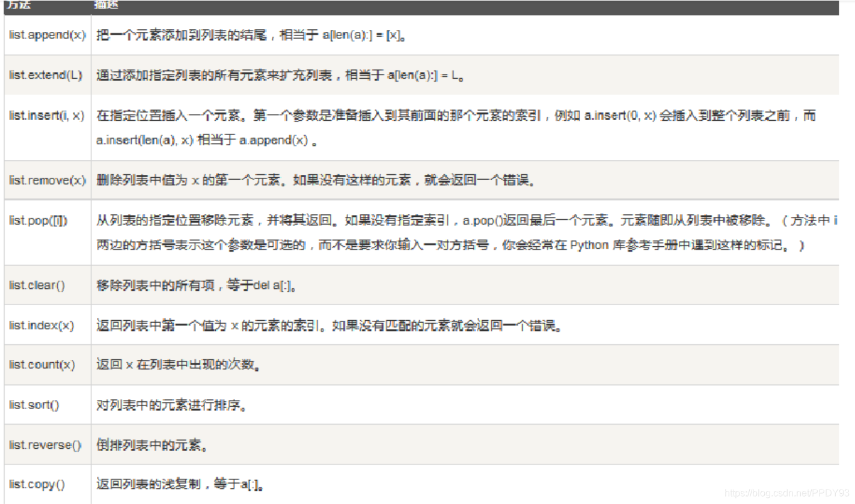
Task: Click the description of list.reverse()
Action: [x=153, y=445]
